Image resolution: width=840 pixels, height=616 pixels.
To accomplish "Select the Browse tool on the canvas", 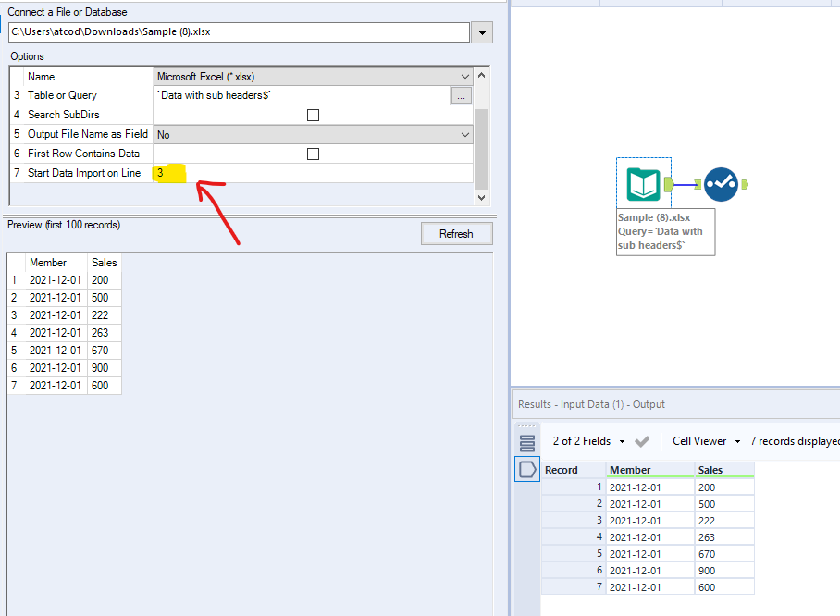I will (x=723, y=184).
